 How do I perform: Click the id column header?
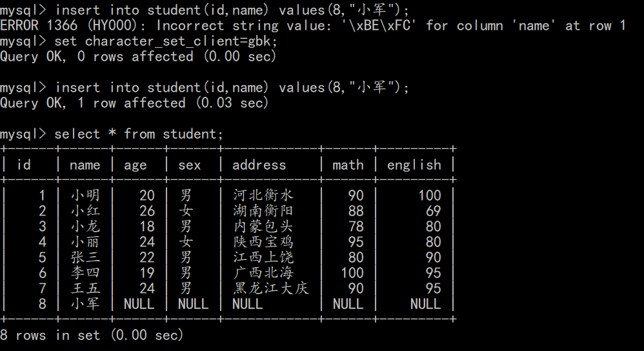click(x=24, y=165)
